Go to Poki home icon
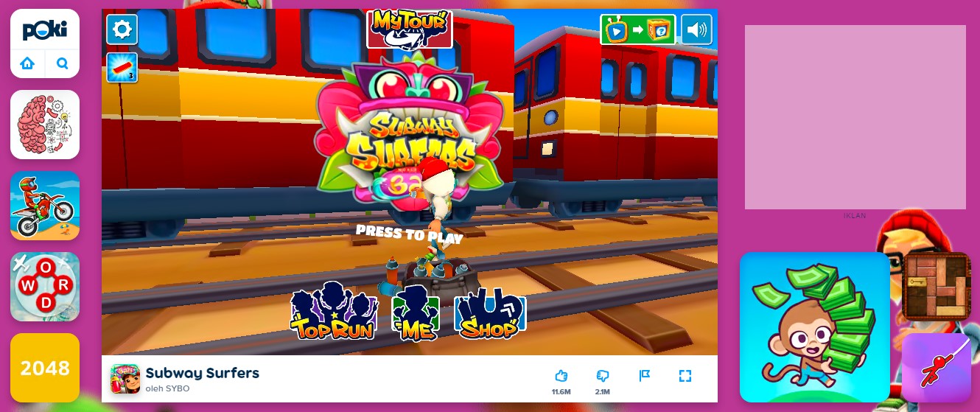This screenshot has height=412, width=980. coord(28,63)
